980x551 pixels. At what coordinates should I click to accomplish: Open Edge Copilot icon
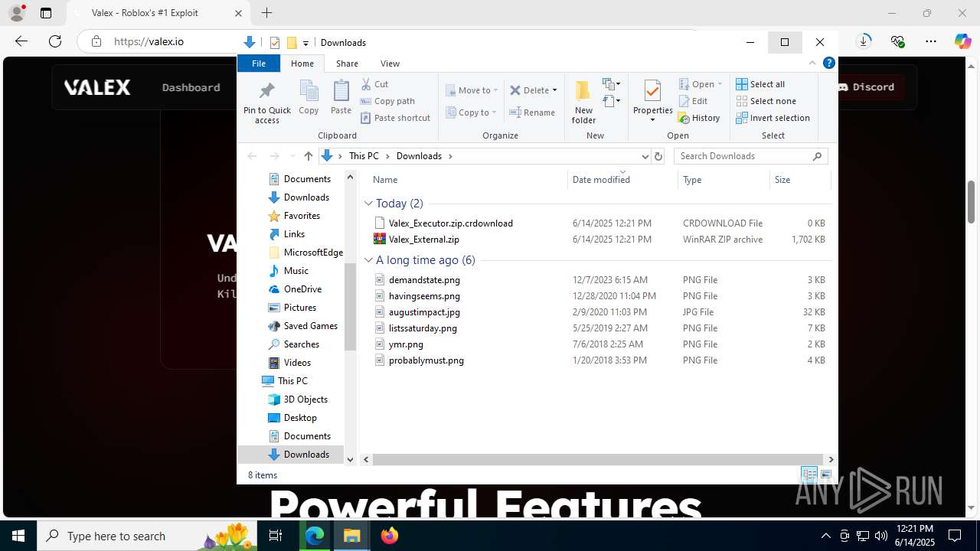pyautogui.click(x=962, y=41)
